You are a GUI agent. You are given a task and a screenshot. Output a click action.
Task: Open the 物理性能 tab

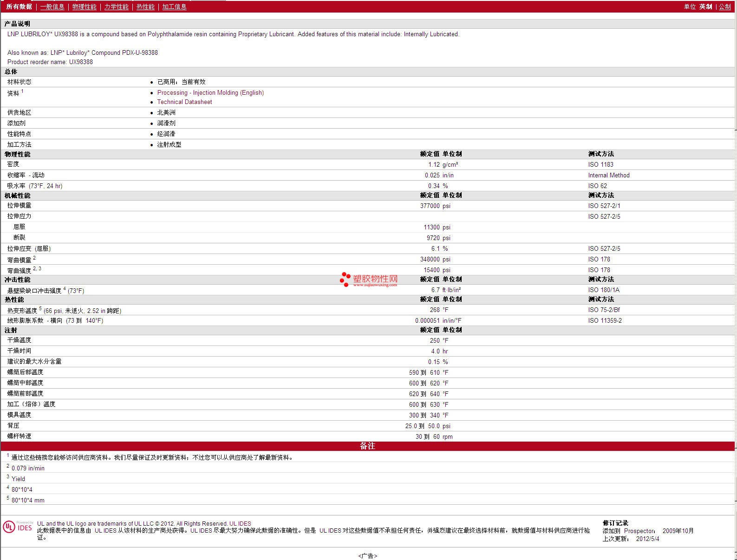pos(84,7)
